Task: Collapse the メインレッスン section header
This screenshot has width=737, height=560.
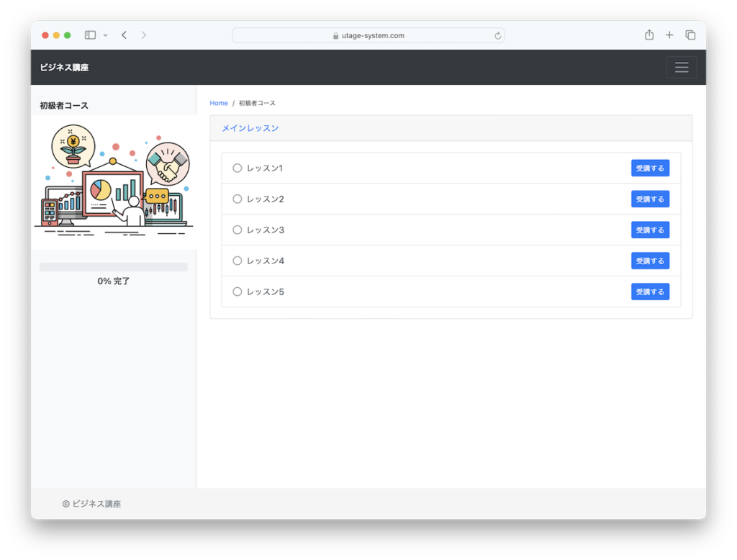Action: coord(250,128)
